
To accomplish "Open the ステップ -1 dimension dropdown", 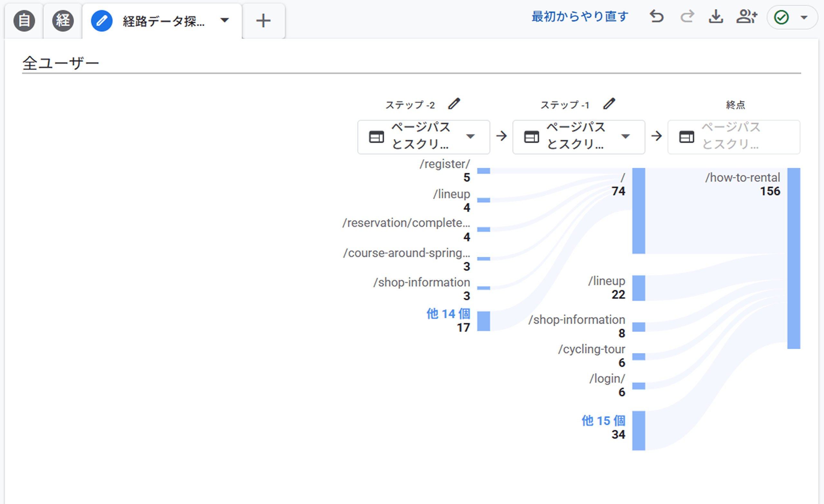I will (x=579, y=137).
